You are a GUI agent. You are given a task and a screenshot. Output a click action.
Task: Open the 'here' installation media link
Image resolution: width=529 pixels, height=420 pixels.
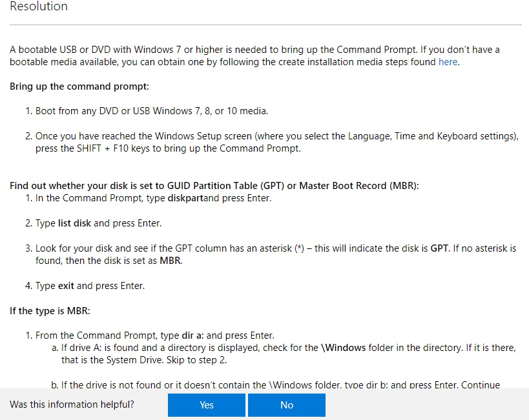point(448,62)
